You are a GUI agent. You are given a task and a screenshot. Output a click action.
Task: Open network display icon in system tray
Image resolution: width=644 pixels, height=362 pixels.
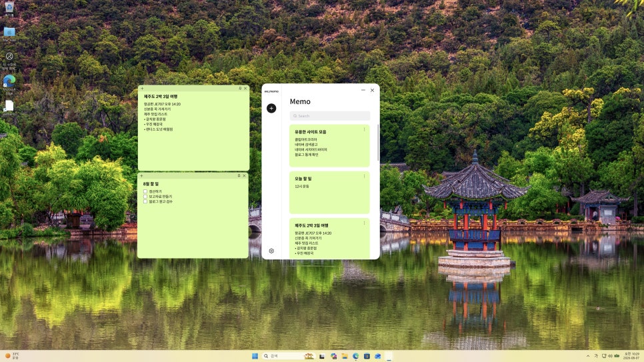click(604, 356)
